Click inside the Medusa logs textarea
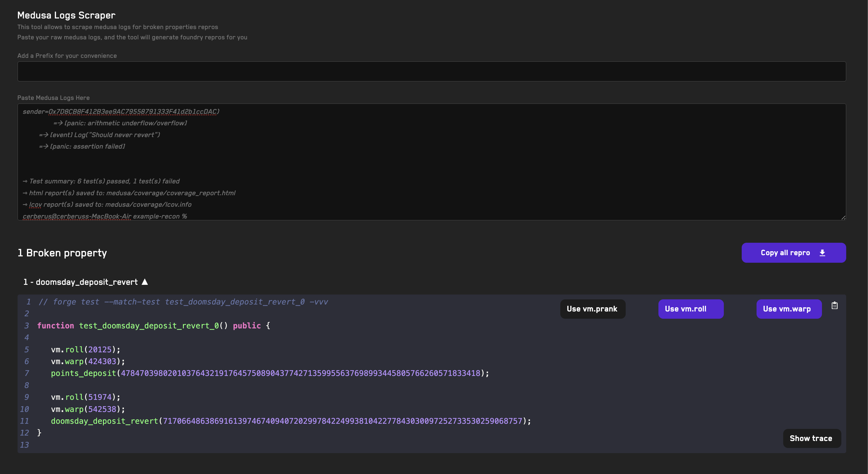Screen dimensions: 868x474 coord(432,162)
